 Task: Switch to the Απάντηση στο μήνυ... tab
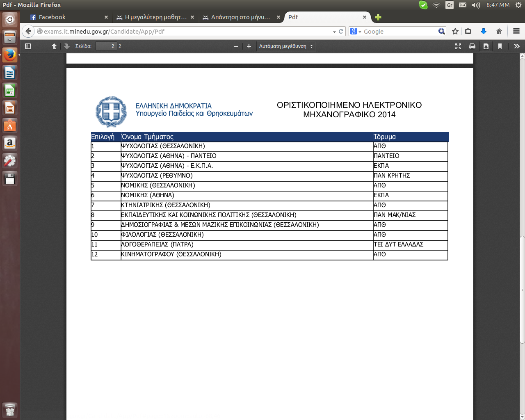click(240, 17)
